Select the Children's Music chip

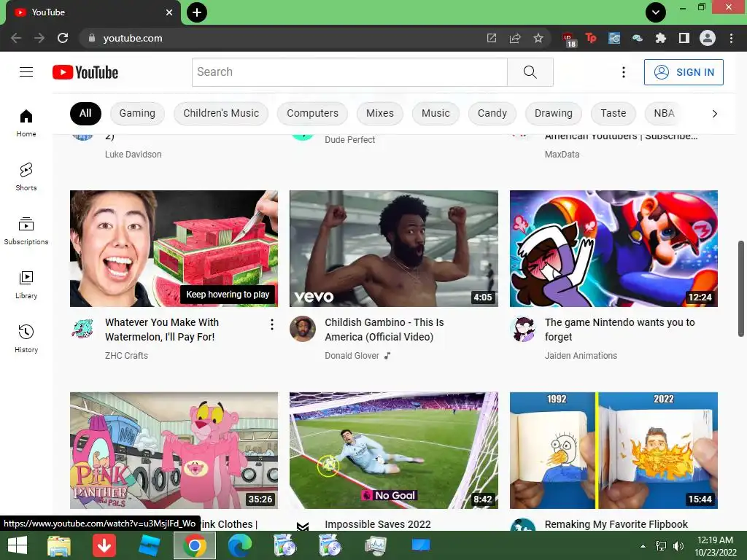pyautogui.click(x=221, y=113)
